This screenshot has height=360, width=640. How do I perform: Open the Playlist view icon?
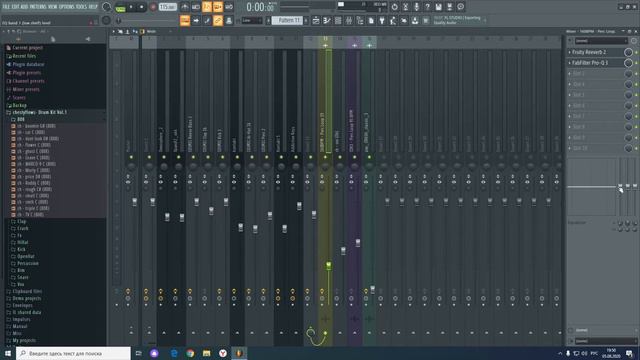[x=316, y=20]
